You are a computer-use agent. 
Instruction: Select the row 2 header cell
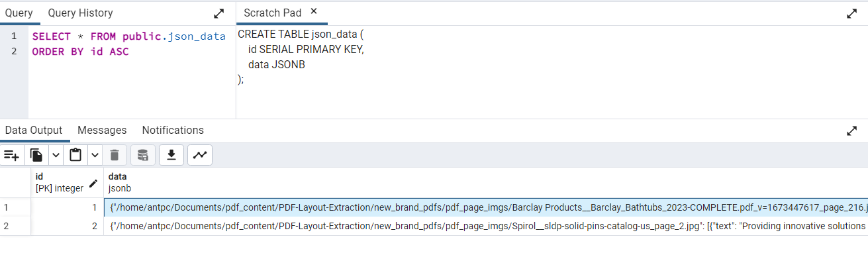(15, 226)
